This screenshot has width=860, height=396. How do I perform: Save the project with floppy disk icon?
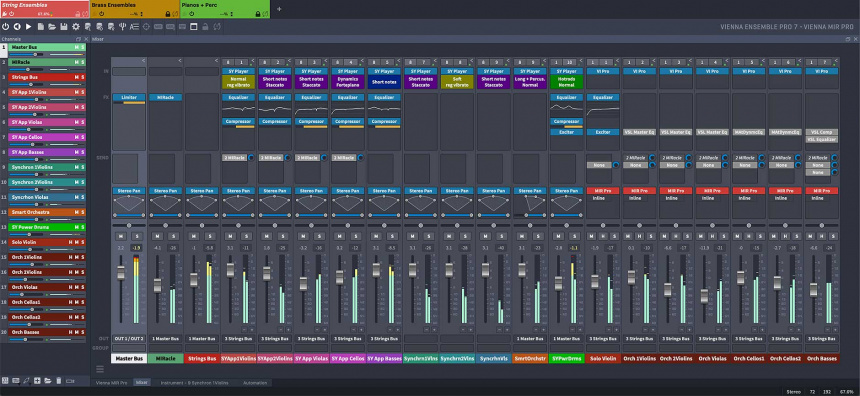coord(64,27)
